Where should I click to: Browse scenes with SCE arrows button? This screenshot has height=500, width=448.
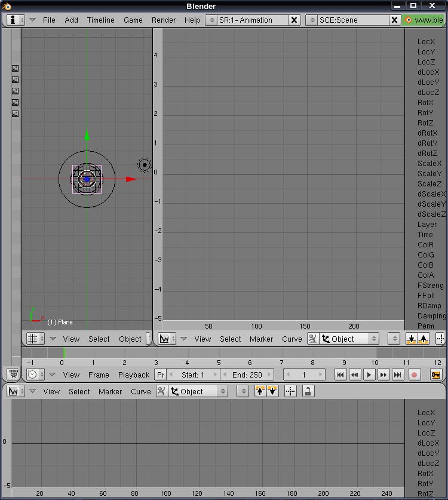click(x=312, y=20)
